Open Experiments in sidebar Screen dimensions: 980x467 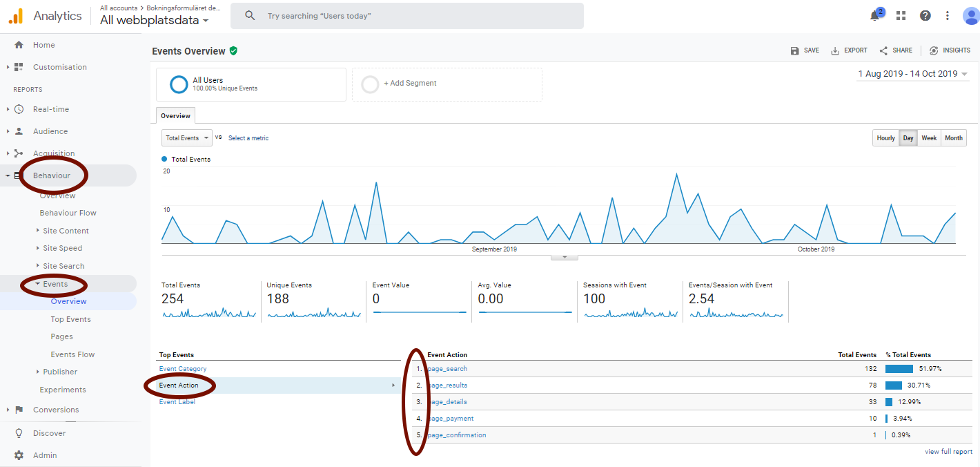tap(63, 390)
